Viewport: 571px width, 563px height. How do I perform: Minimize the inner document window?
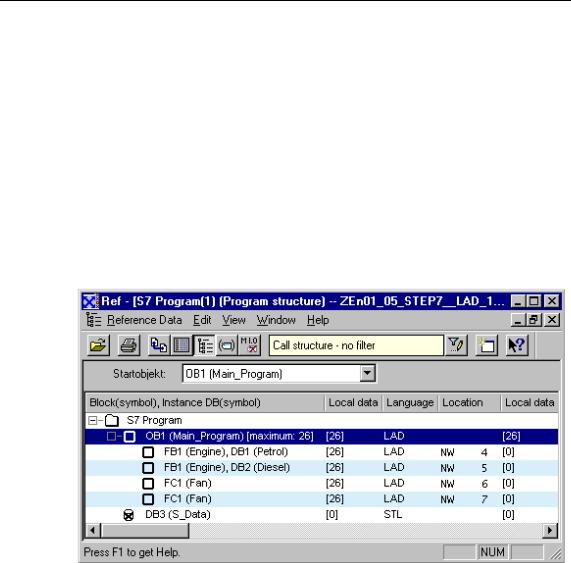click(x=518, y=320)
